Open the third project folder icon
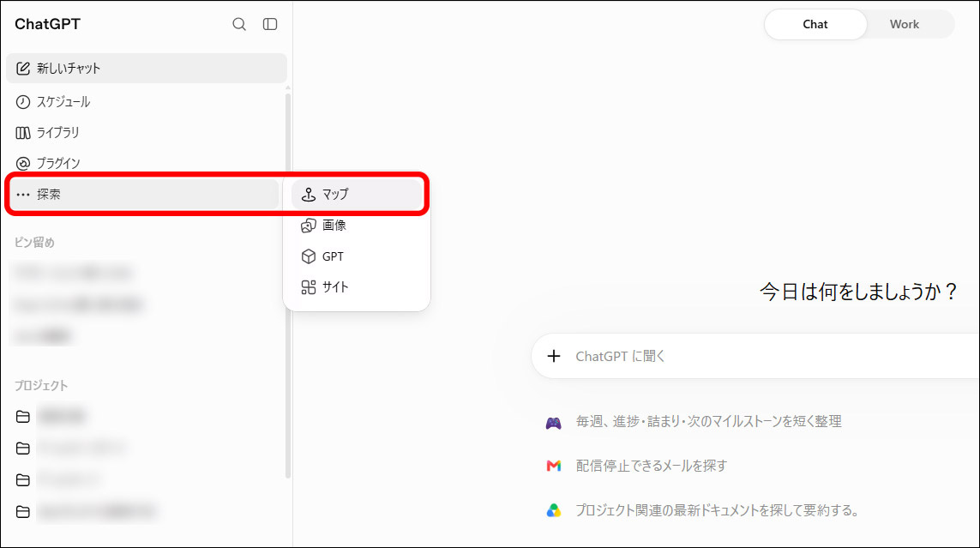 [x=23, y=480]
